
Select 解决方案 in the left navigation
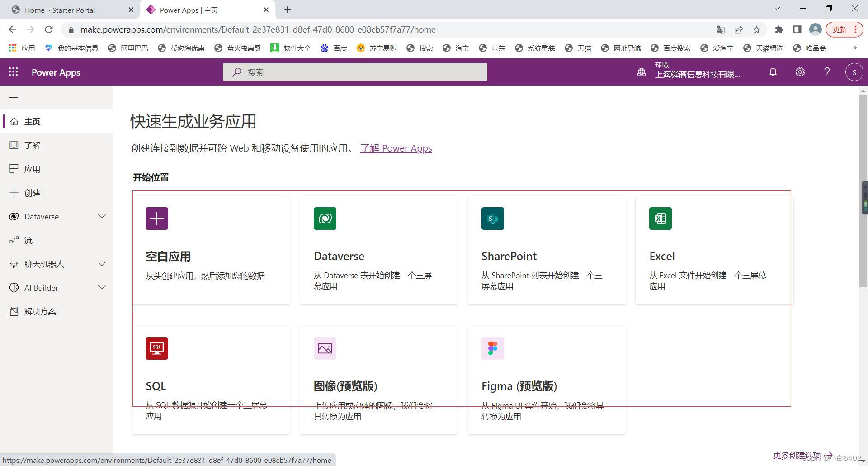(x=56, y=311)
